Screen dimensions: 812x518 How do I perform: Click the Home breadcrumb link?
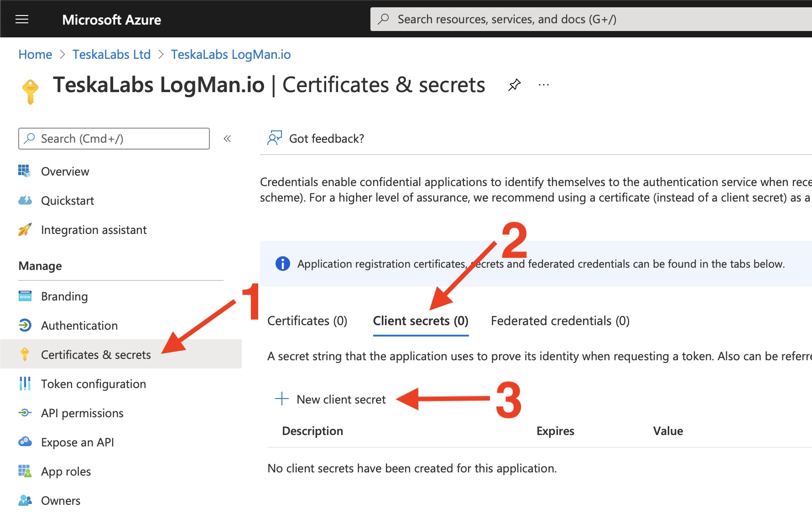35,54
